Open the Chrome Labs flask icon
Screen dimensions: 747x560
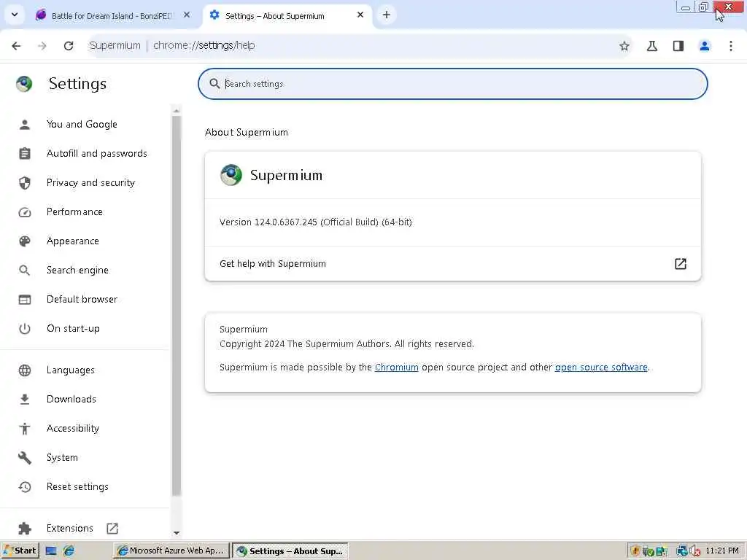[652, 46]
